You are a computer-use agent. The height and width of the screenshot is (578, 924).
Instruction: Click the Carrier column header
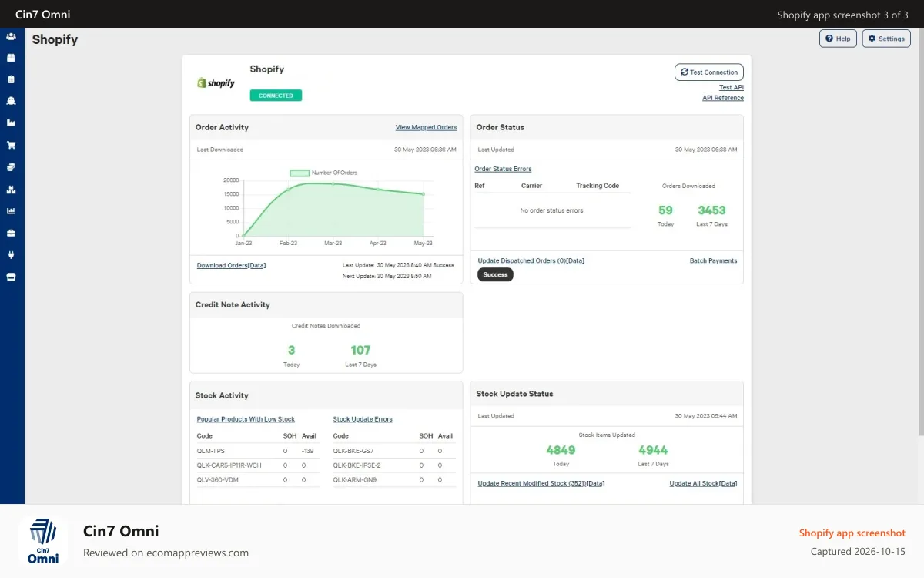point(531,186)
